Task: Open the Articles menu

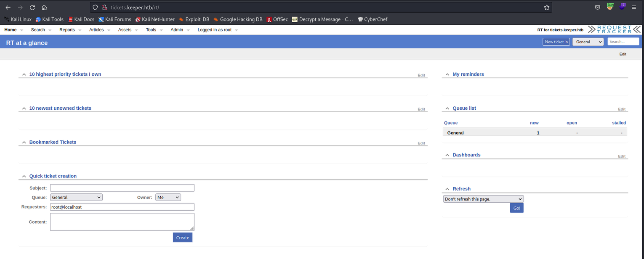Action: coord(96,30)
